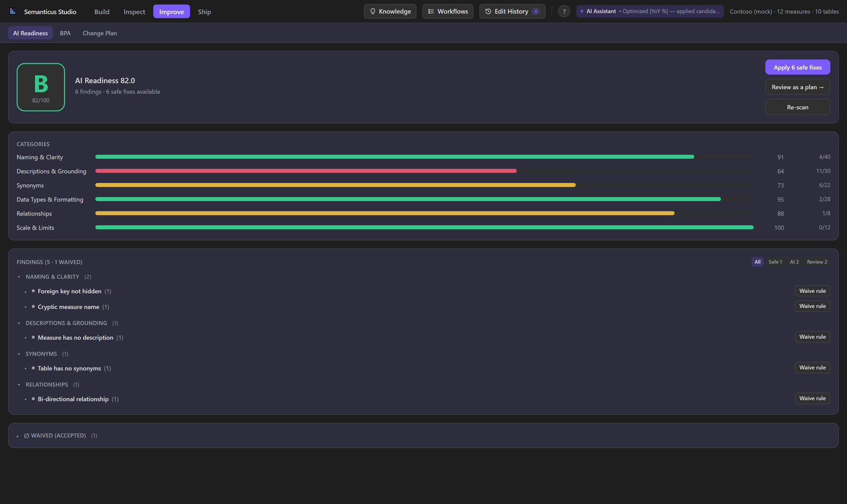Waive rule for Cryptic measure name
The image size is (847, 504).
(812, 306)
